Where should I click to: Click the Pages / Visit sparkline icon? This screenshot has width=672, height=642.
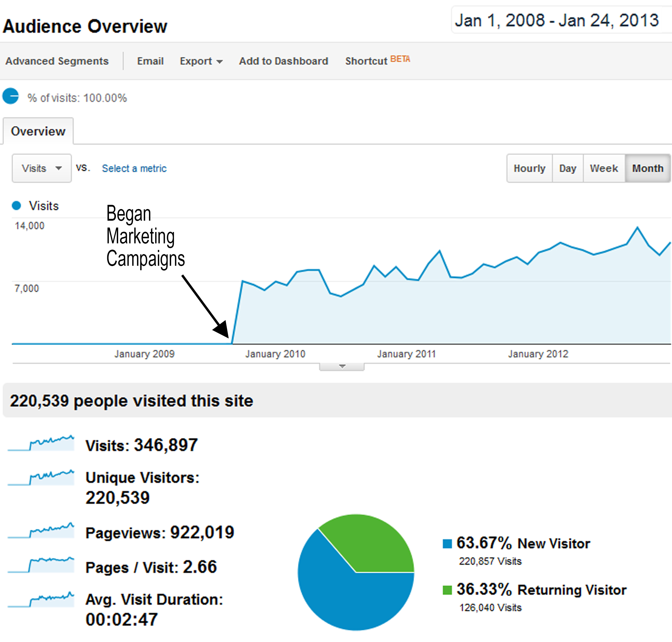(41, 565)
